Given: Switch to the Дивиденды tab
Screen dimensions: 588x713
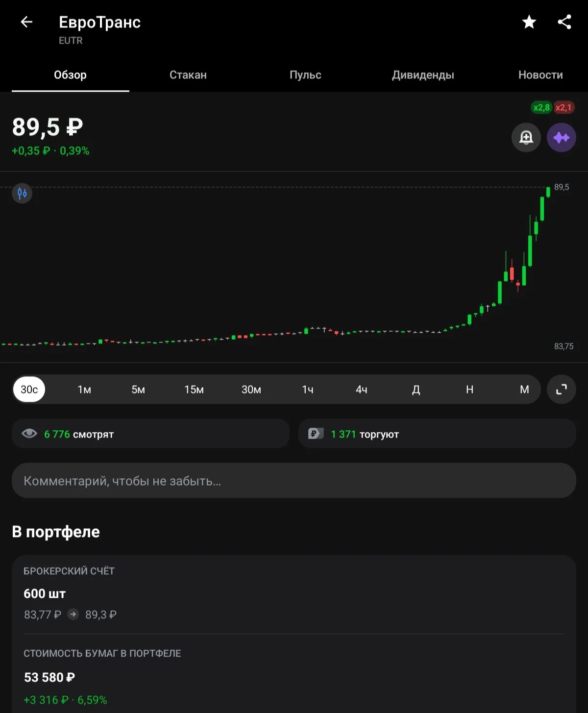Looking at the screenshot, I should tap(423, 75).
